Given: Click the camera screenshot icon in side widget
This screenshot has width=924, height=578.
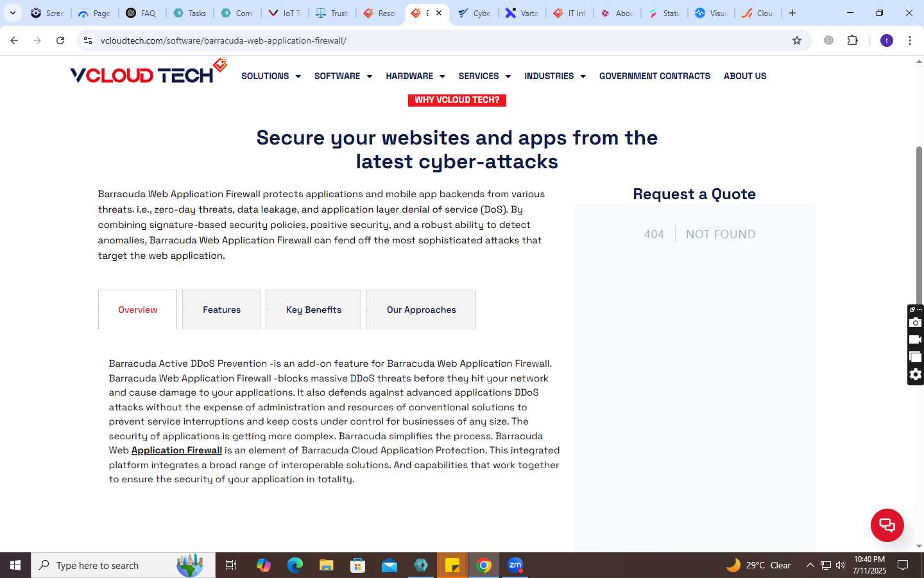Looking at the screenshot, I should 916,322.
